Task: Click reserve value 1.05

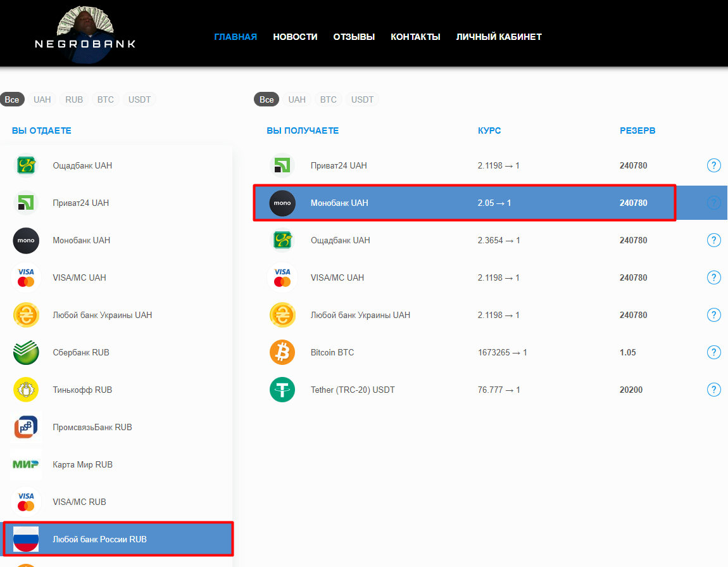Action: [627, 352]
